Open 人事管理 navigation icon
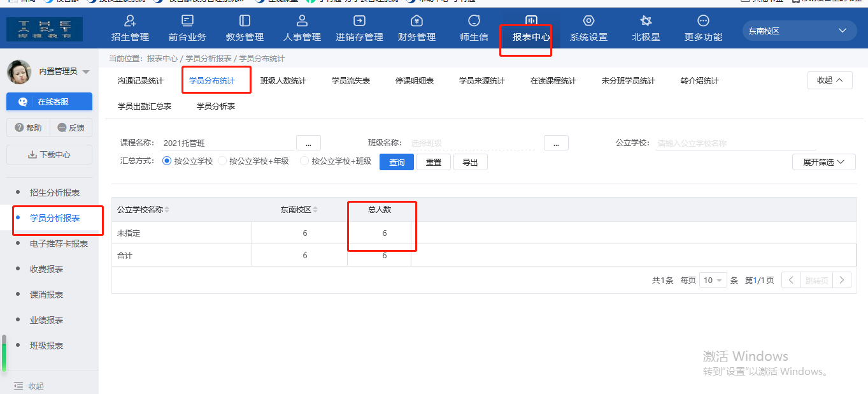The height and width of the screenshot is (394, 868). pos(302,21)
